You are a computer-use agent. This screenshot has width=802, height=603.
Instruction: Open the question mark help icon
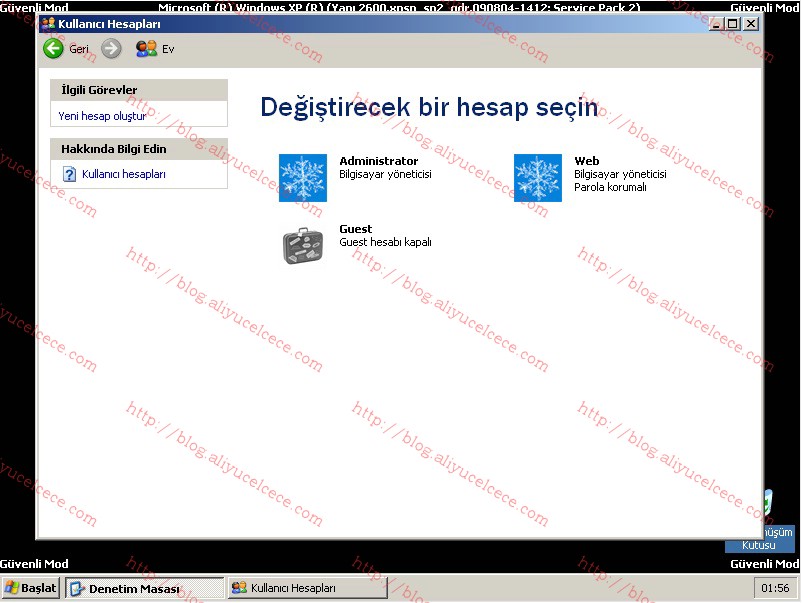point(69,174)
